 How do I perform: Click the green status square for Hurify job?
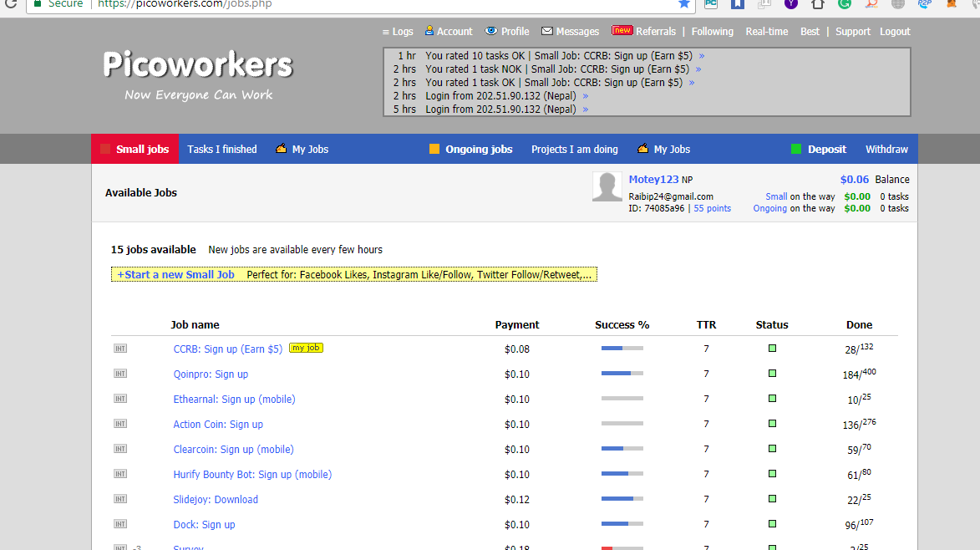772,474
